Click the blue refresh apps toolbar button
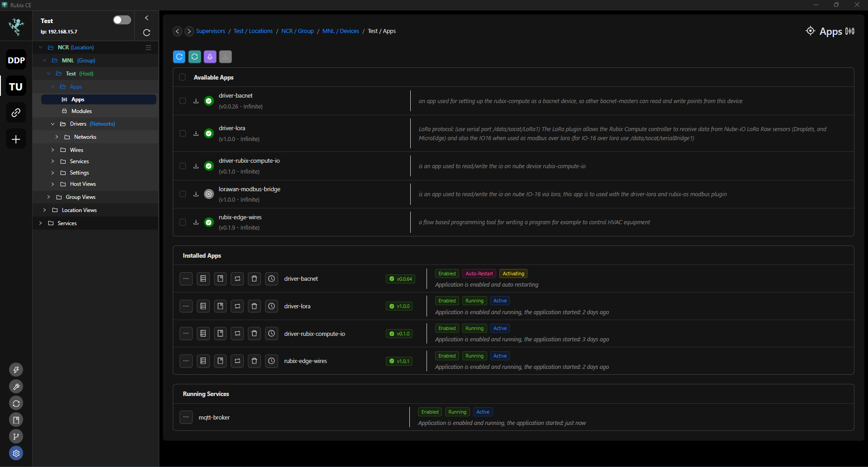This screenshot has width=868, height=467. click(180, 57)
